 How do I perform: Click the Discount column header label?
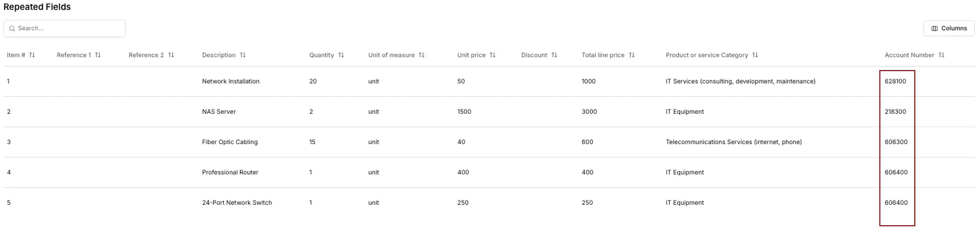[x=534, y=55]
